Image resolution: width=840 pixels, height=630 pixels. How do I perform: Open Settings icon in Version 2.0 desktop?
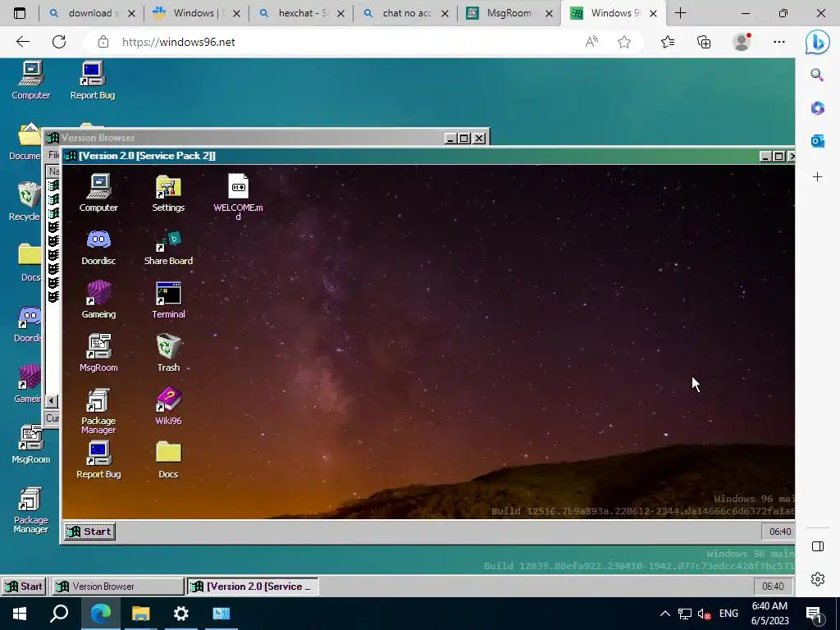(168, 192)
